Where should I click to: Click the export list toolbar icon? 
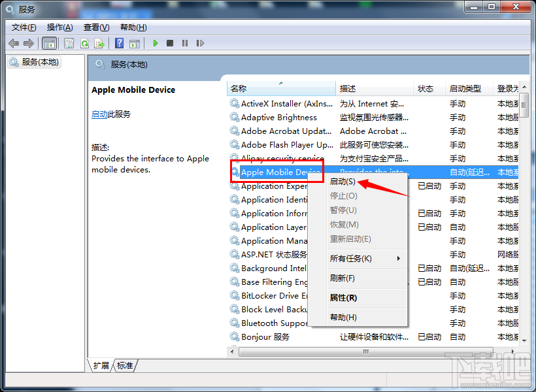(x=99, y=43)
